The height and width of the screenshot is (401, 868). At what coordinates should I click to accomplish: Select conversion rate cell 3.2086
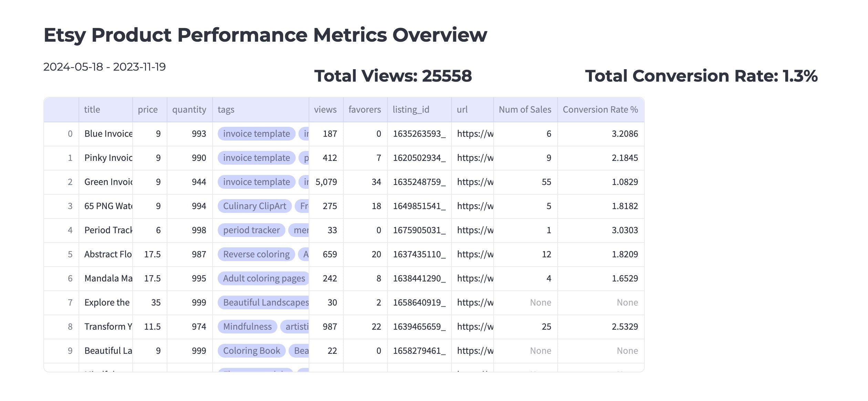(601, 134)
